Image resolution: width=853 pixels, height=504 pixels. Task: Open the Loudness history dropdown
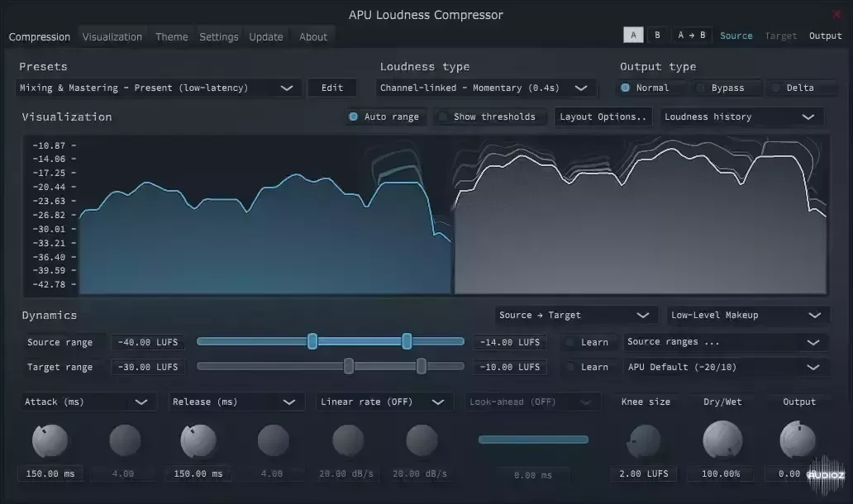pos(741,116)
